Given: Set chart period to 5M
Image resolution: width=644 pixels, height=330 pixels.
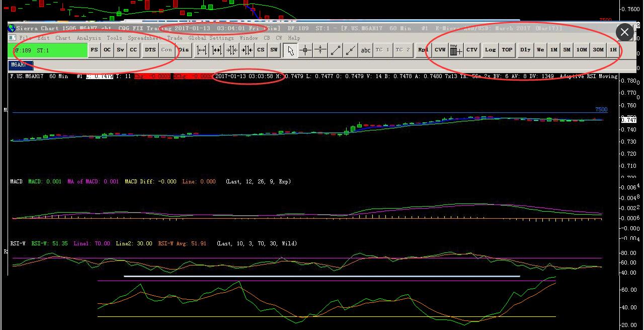Looking at the screenshot, I should 567,50.
